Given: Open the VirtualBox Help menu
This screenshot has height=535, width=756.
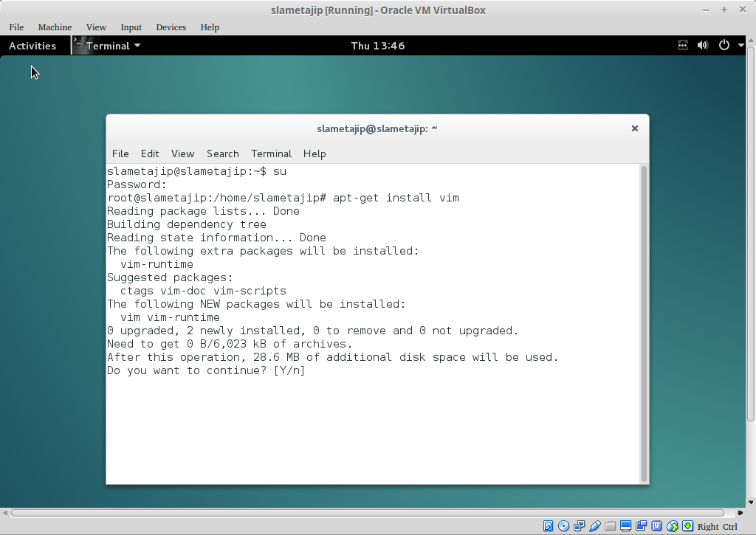Looking at the screenshot, I should 210,27.
